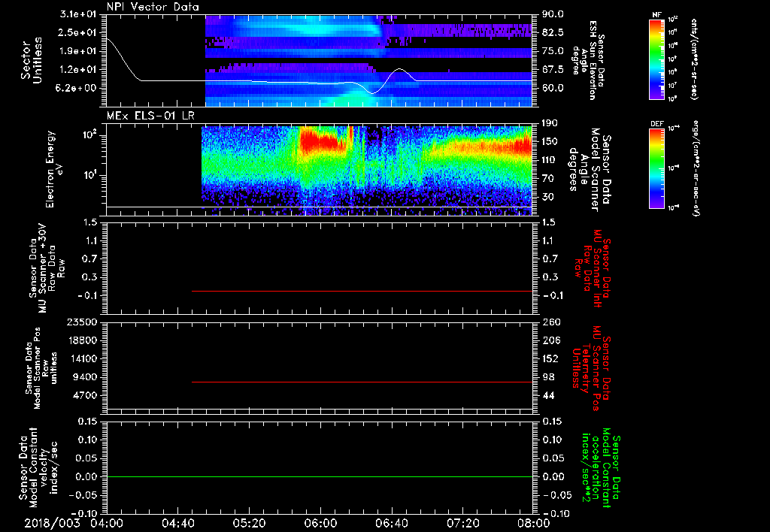This screenshot has height=532, width=770.
Task: Click the '4700' scanner position axis value
Action: tap(86, 395)
